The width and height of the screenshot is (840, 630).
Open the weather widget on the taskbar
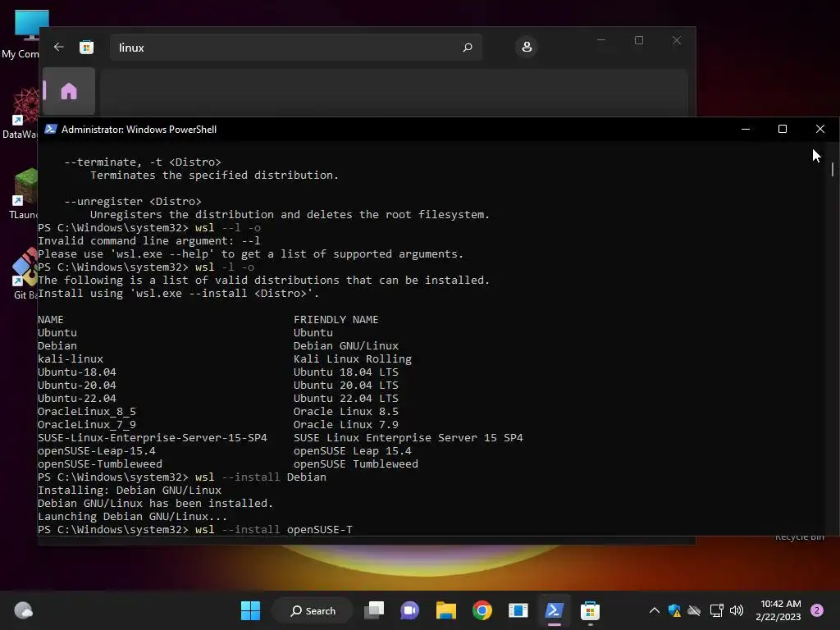coord(23,610)
